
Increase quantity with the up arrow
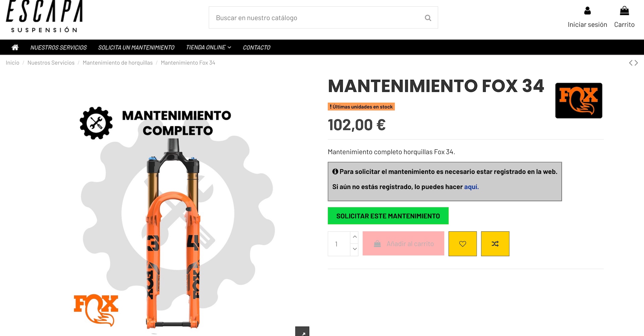[355, 237]
